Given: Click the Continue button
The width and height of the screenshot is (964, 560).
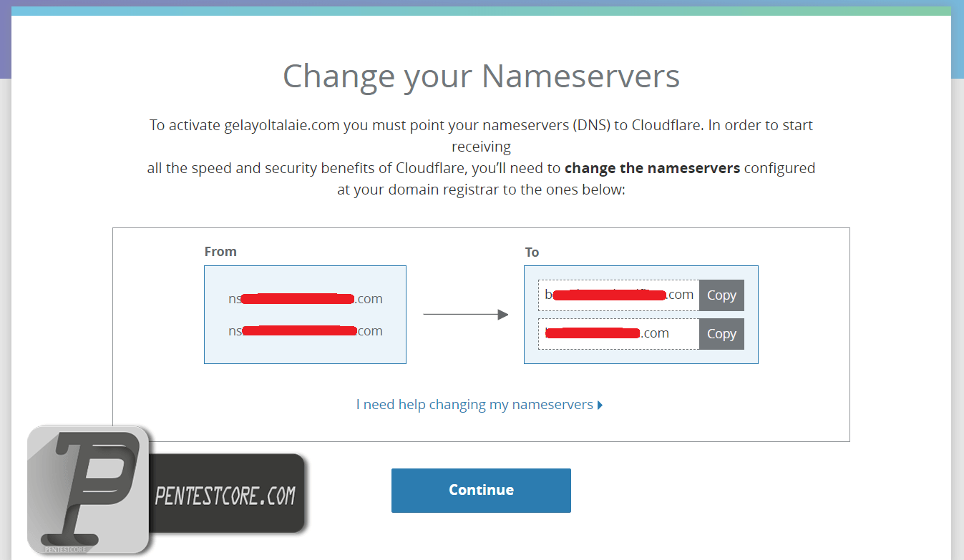Looking at the screenshot, I should pos(481,491).
